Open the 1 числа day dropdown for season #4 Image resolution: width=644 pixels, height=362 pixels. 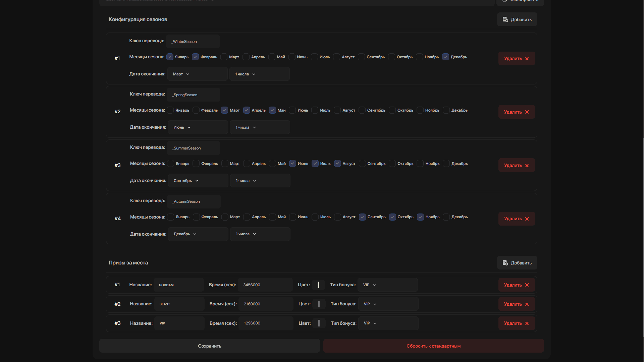point(260,234)
